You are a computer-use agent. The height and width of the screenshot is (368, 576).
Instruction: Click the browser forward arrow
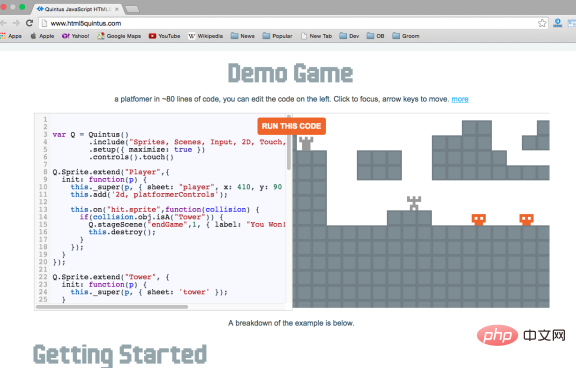pos(16,23)
